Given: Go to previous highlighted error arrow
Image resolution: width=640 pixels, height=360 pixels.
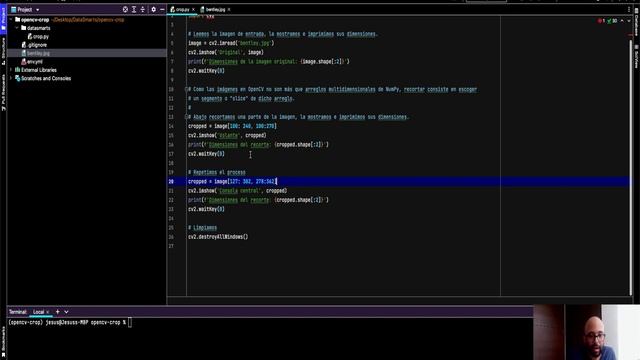Looking at the screenshot, I should (x=622, y=21).
